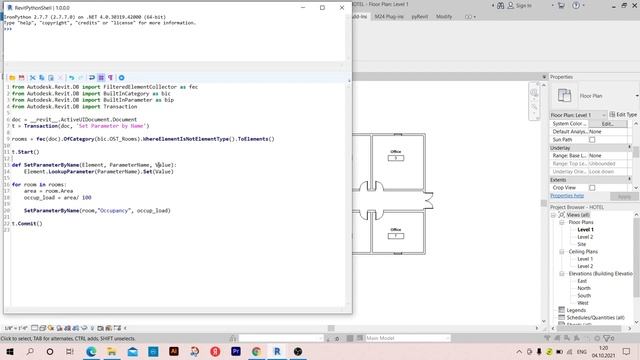The width and height of the screenshot is (640, 360).
Task: Undo icon in RevitPythonShell toolbar
Action: tap(71, 78)
